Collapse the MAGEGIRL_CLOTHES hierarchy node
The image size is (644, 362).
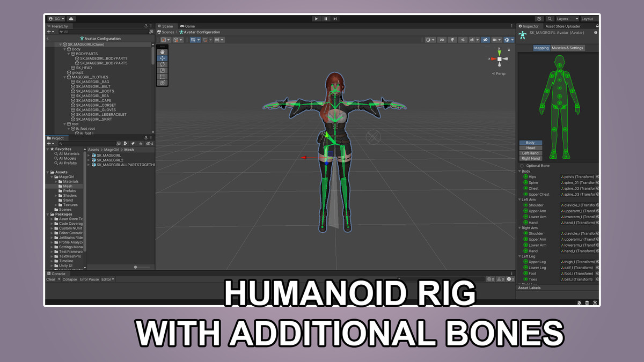pos(65,77)
